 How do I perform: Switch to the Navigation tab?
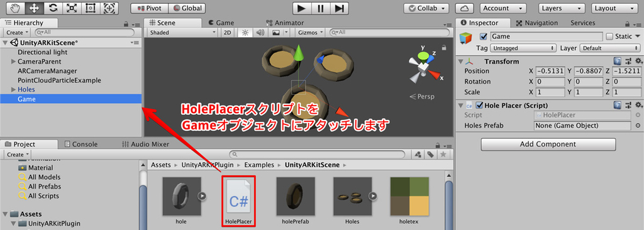pyautogui.click(x=536, y=23)
